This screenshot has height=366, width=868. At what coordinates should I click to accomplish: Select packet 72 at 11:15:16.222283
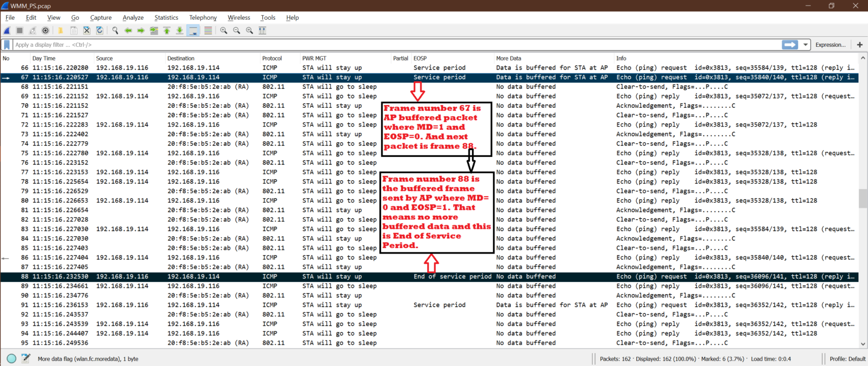pyautogui.click(x=429, y=125)
